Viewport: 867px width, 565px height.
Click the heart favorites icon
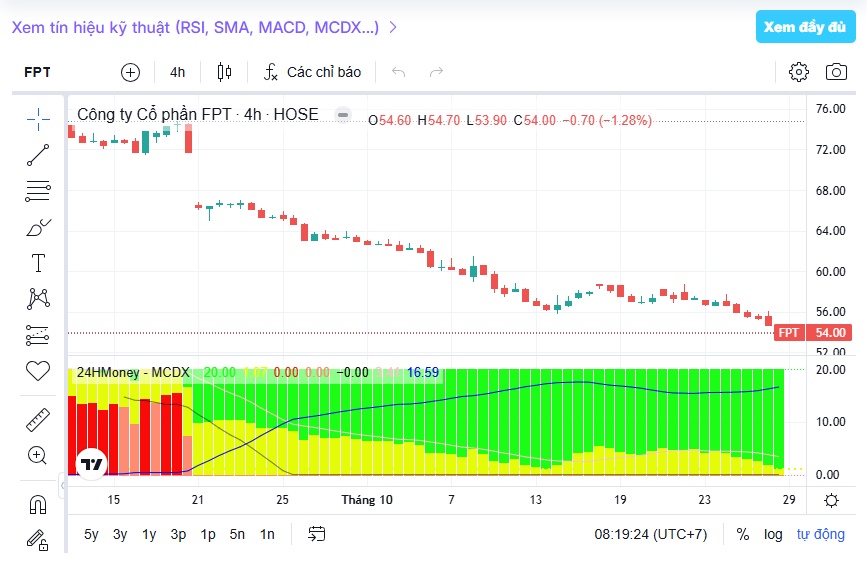tap(38, 370)
